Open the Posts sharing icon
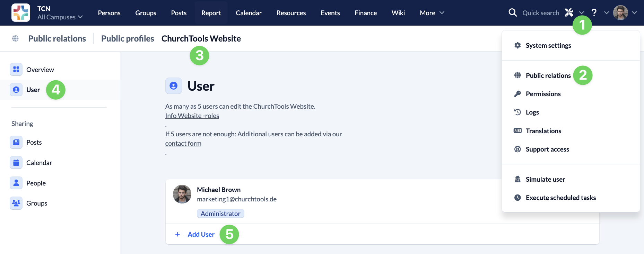The image size is (644, 254). point(16,142)
